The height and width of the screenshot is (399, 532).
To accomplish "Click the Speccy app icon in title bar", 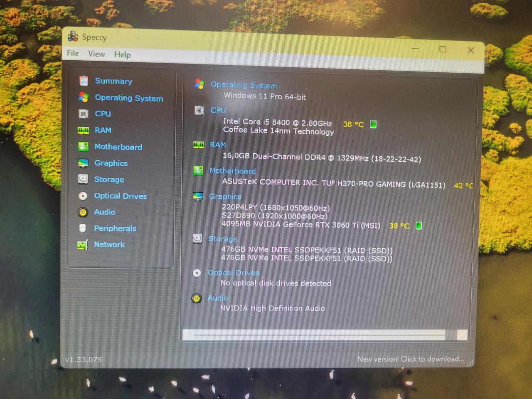I will [x=73, y=36].
